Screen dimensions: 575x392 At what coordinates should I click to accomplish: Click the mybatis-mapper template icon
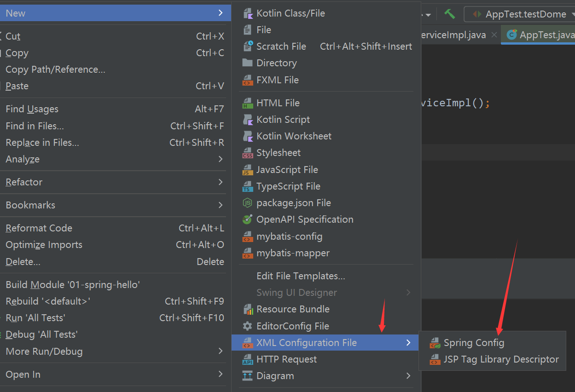(x=248, y=253)
